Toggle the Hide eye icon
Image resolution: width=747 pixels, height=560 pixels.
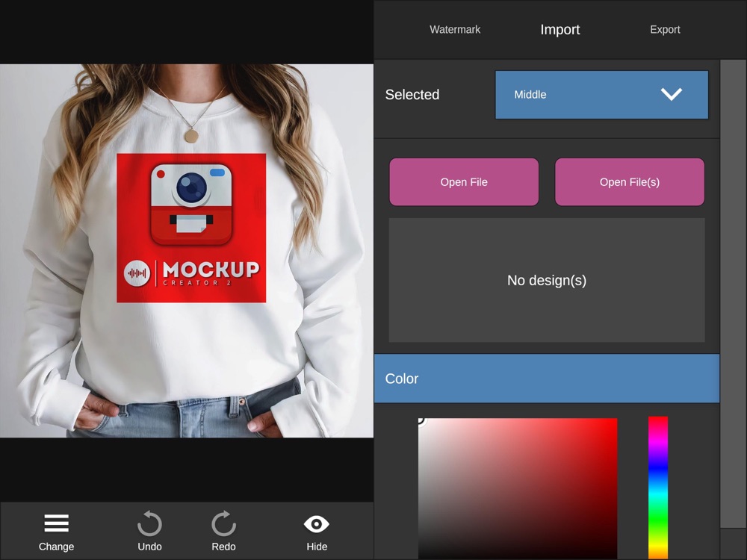click(316, 524)
